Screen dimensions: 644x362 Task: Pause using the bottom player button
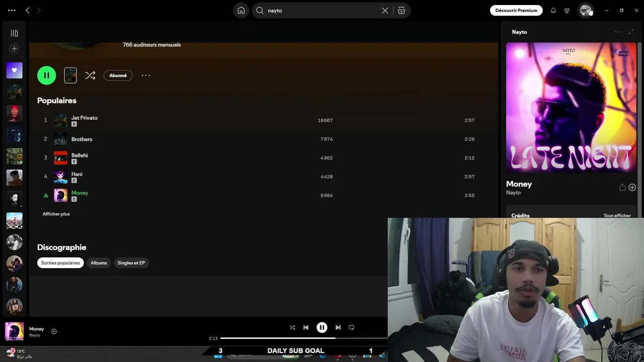tap(322, 327)
